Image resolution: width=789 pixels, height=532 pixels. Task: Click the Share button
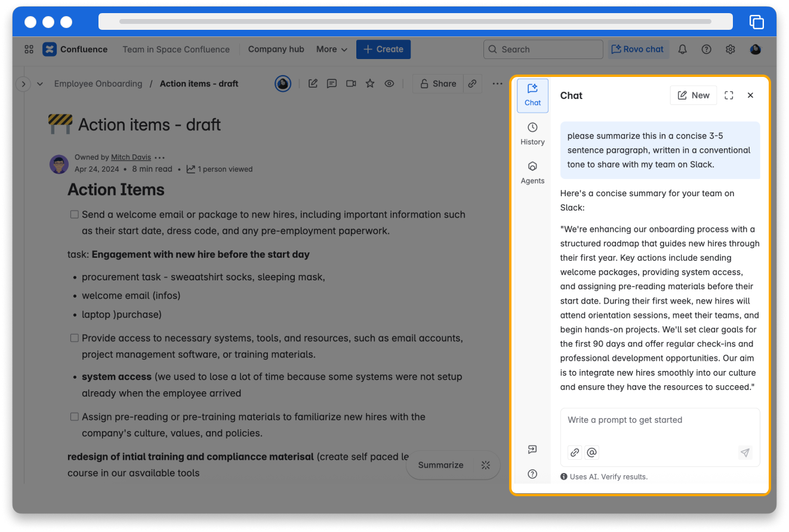pyautogui.click(x=438, y=83)
